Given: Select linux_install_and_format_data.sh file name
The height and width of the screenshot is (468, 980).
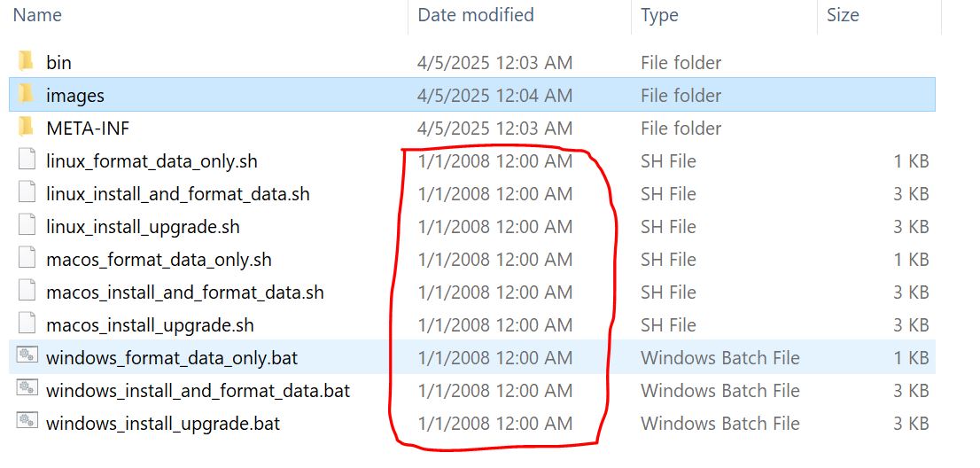Looking at the screenshot, I should [177, 194].
